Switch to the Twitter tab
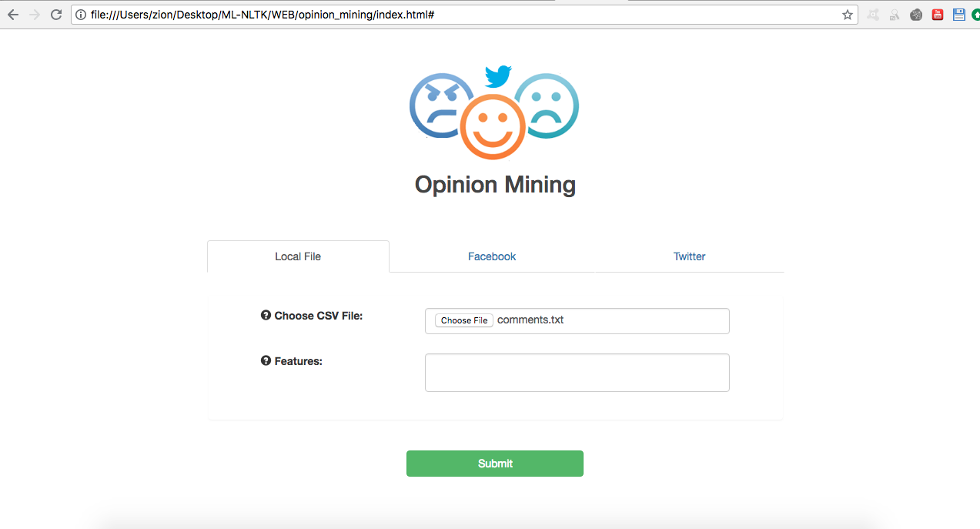980x529 pixels. pyautogui.click(x=689, y=256)
